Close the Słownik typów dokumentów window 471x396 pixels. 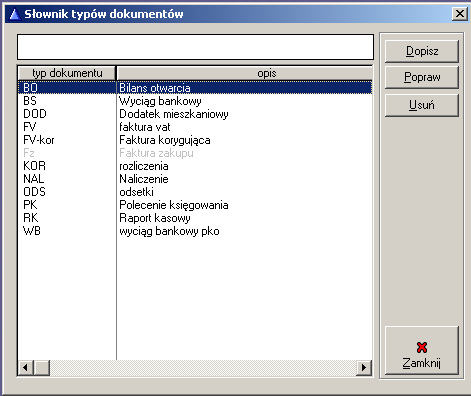(460, 14)
